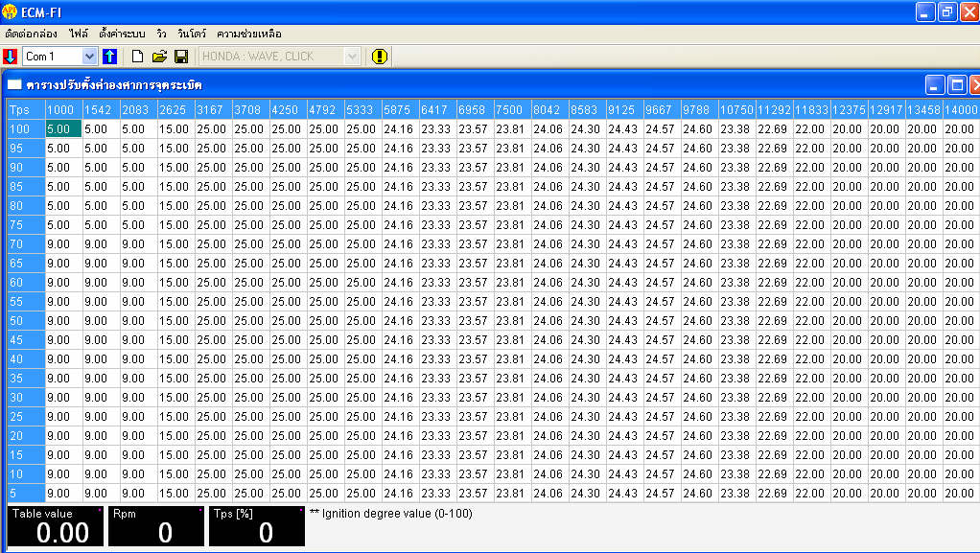
Task: Select the Tps 40 row header
Action: click(26, 358)
